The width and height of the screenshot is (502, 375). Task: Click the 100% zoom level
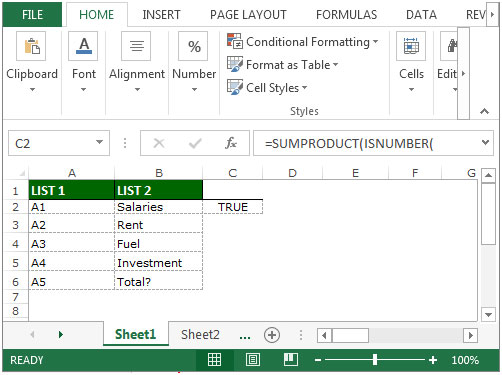(465, 360)
